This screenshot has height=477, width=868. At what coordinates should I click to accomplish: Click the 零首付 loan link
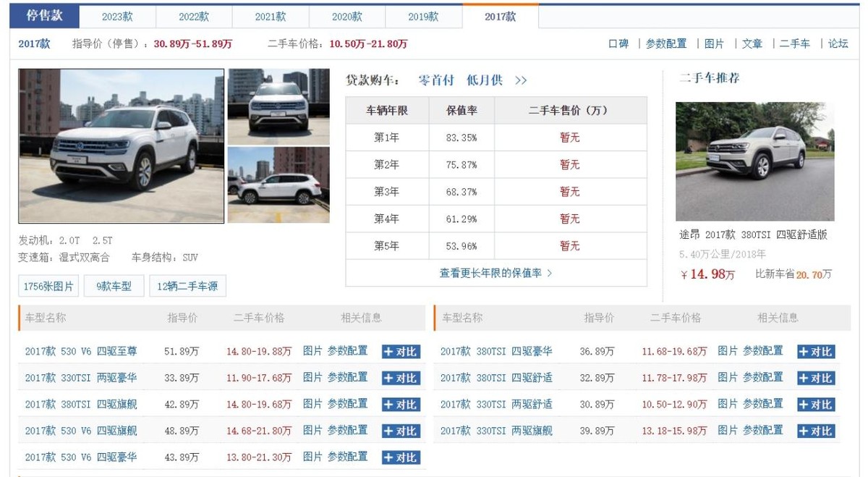pyautogui.click(x=436, y=80)
